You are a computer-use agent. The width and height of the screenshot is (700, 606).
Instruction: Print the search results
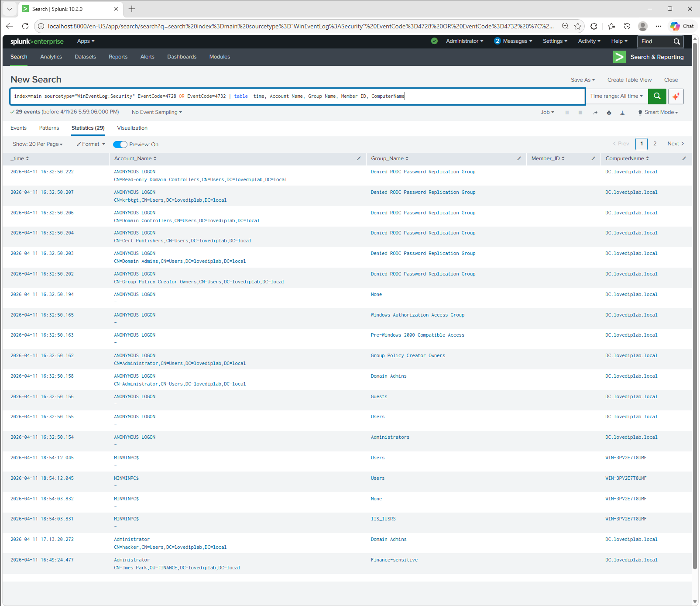609,113
